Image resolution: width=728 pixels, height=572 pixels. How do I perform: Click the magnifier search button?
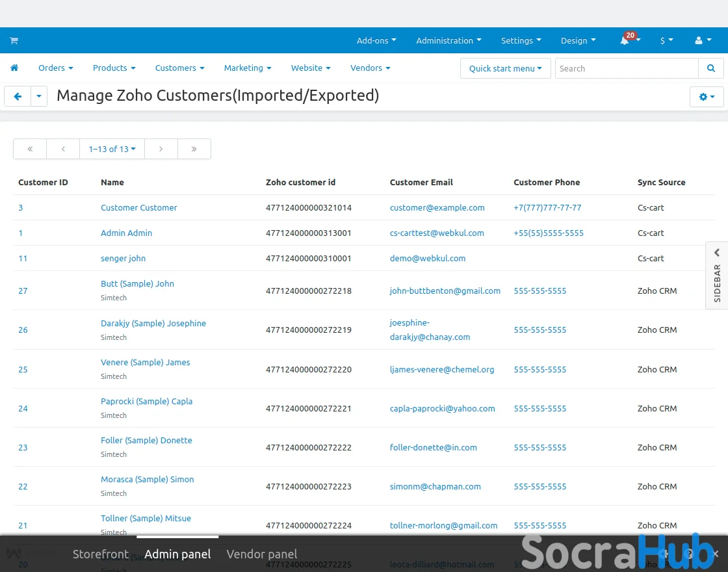711,68
